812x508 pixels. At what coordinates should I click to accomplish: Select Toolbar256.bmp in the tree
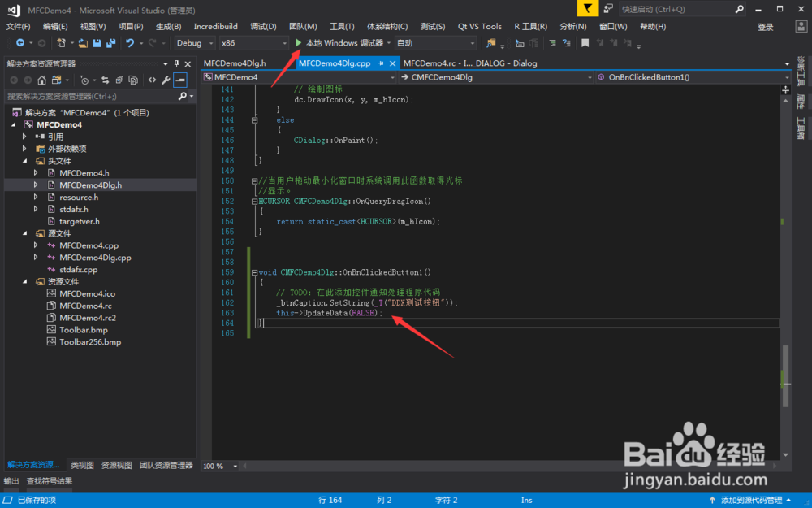tap(90, 342)
